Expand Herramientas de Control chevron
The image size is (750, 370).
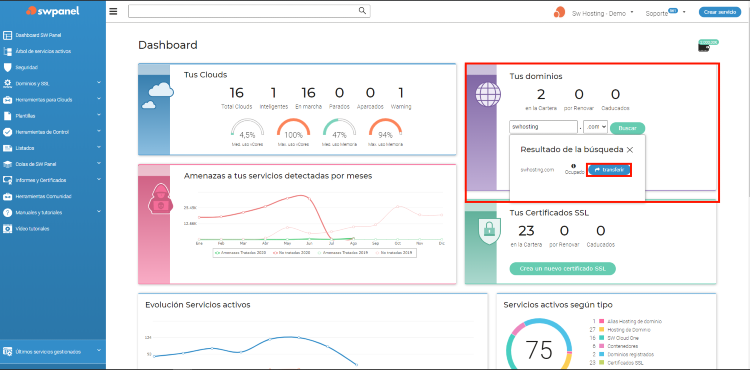tap(99, 131)
